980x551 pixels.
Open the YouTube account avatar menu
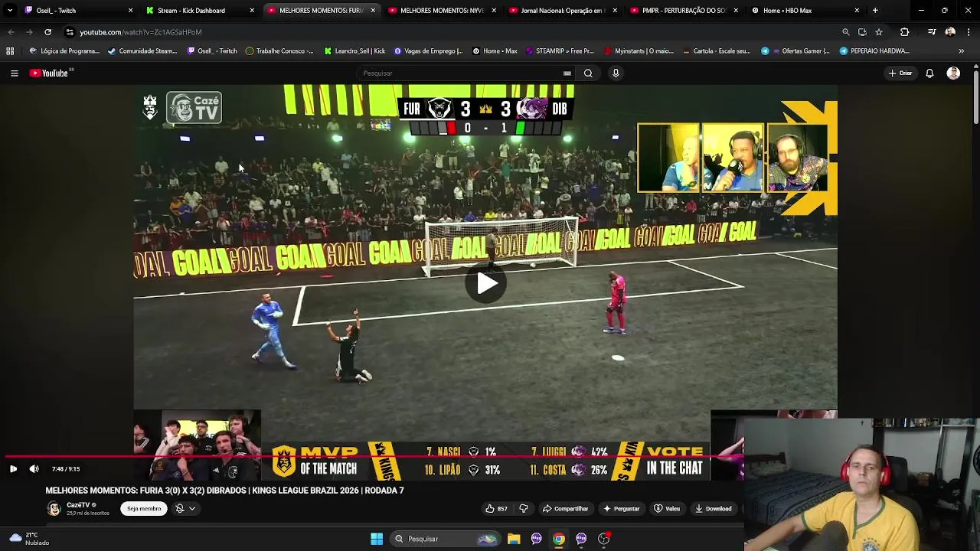click(x=953, y=73)
